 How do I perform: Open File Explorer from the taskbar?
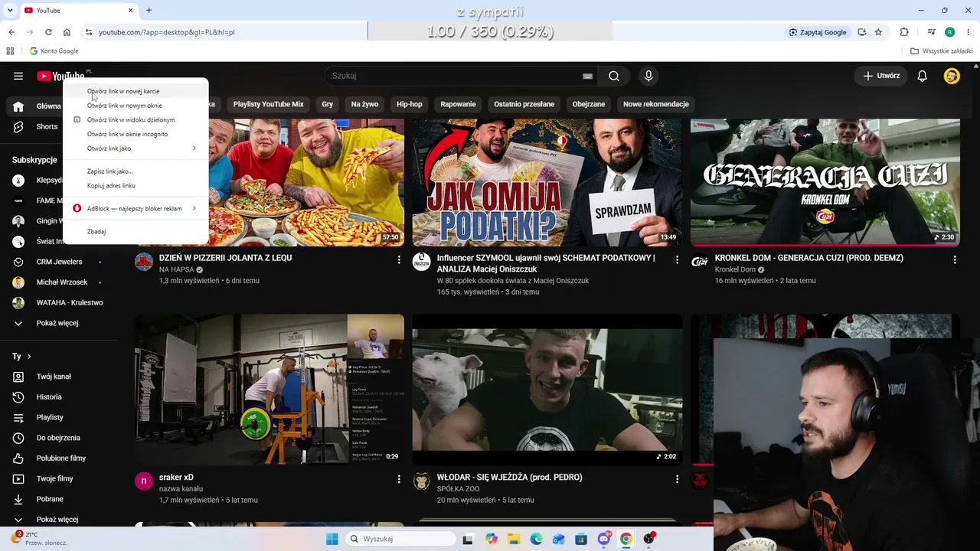point(514,539)
